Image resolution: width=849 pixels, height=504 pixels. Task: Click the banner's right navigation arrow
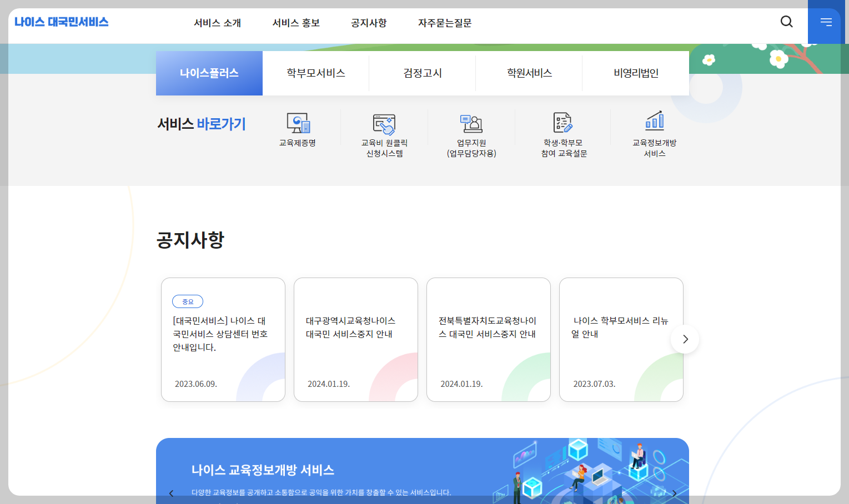(675, 493)
